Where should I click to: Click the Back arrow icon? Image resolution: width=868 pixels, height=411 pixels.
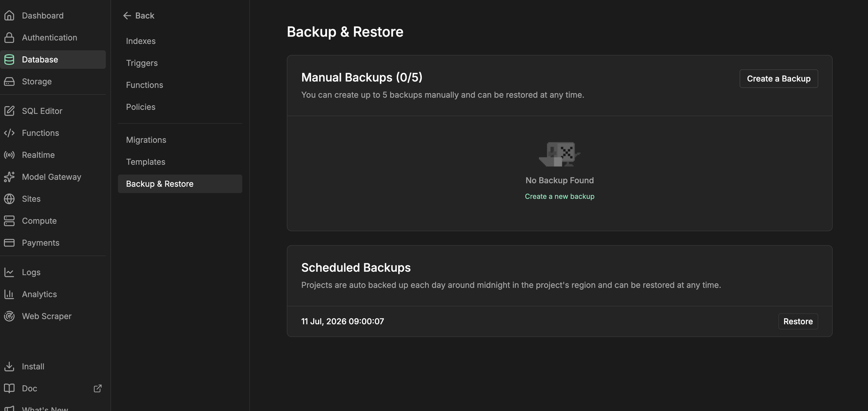point(127,16)
